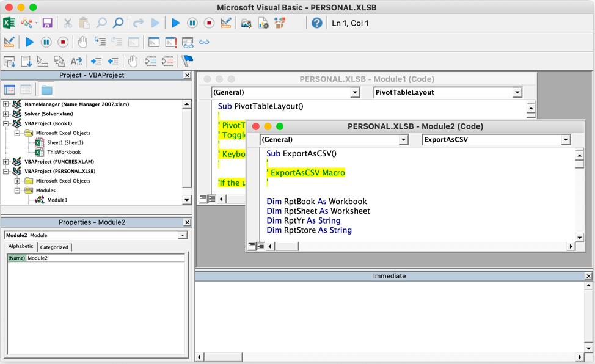595x364 pixels.
Task: Save PERSONAL.XLSB with the floppy disk icon
Action: pyautogui.click(x=47, y=23)
